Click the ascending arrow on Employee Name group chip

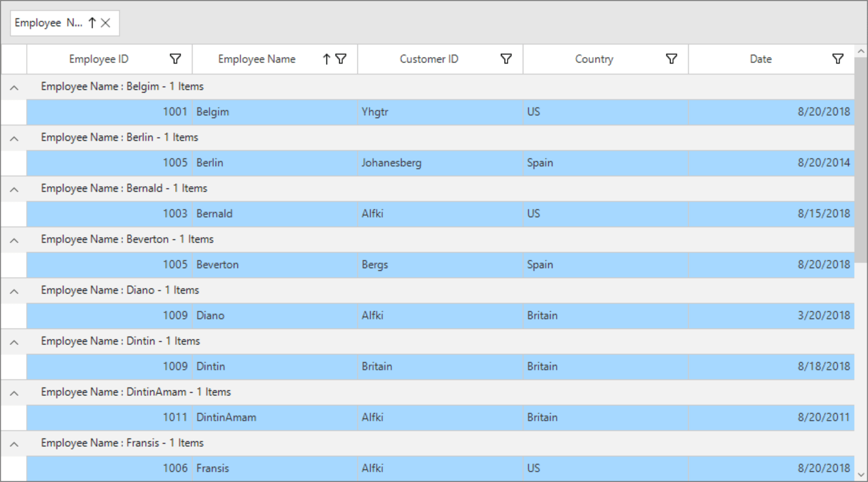(91, 22)
